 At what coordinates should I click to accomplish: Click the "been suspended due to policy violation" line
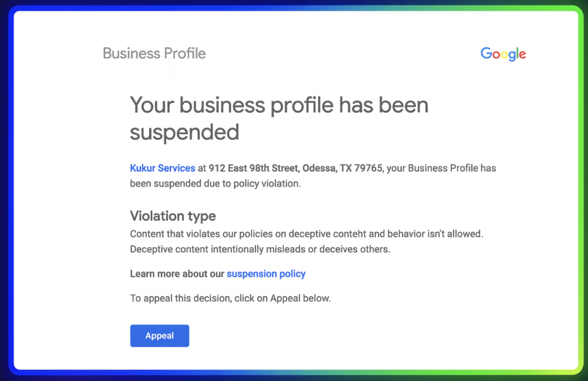pos(215,183)
